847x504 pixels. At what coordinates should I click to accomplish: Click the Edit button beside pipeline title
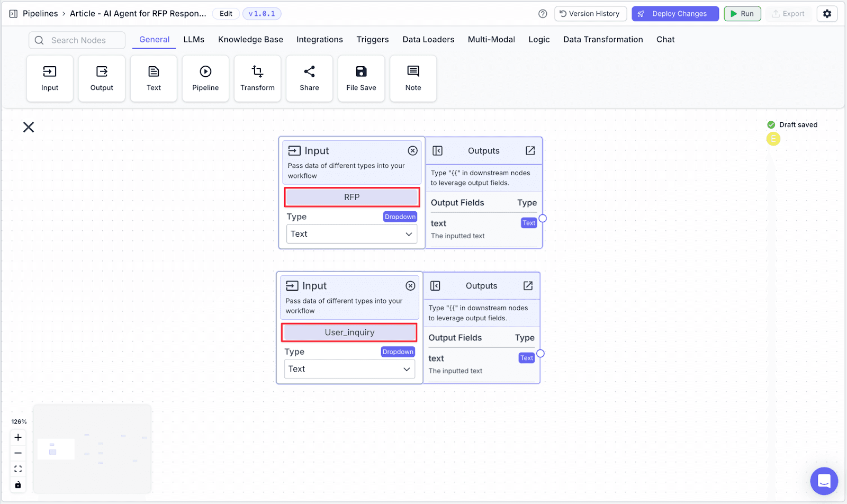coord(226,14)
